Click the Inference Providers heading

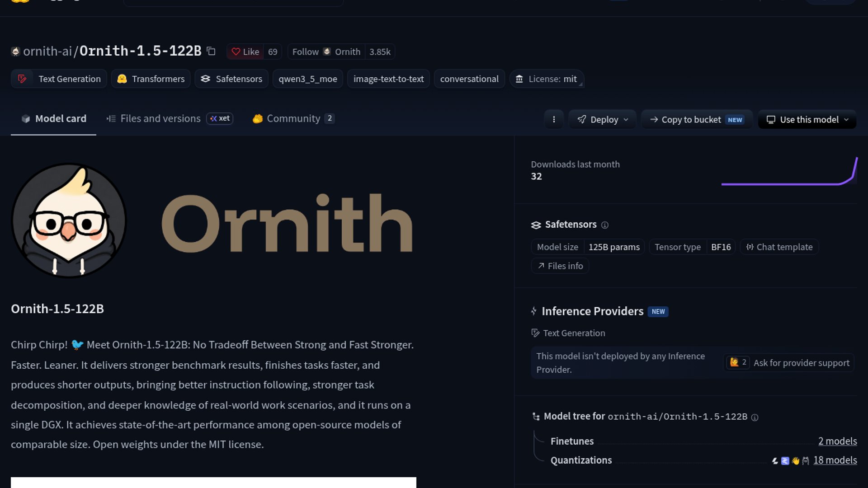[592, 311]
